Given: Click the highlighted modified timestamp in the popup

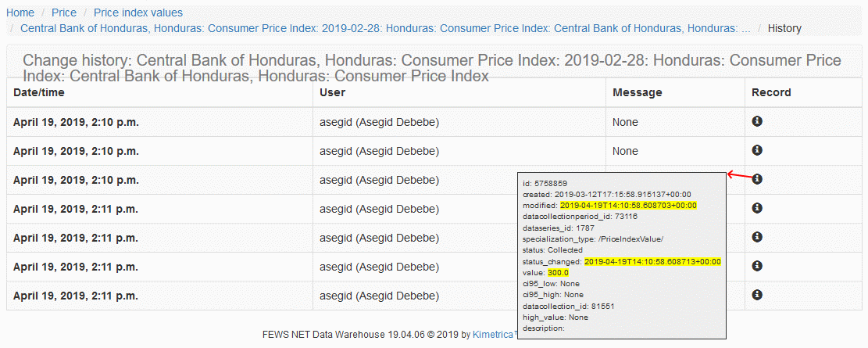Looking at the screenshot, I should pyautogui.click(x=627, y=205).
